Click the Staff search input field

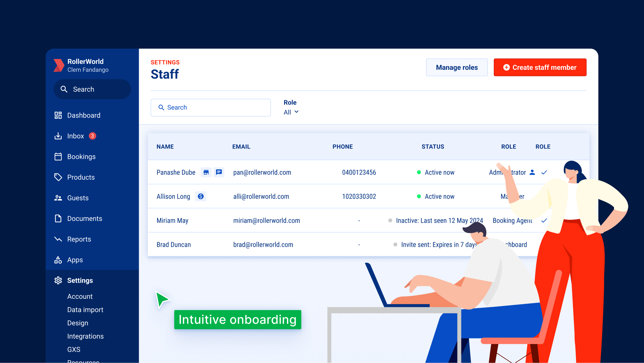coord(211,107)
